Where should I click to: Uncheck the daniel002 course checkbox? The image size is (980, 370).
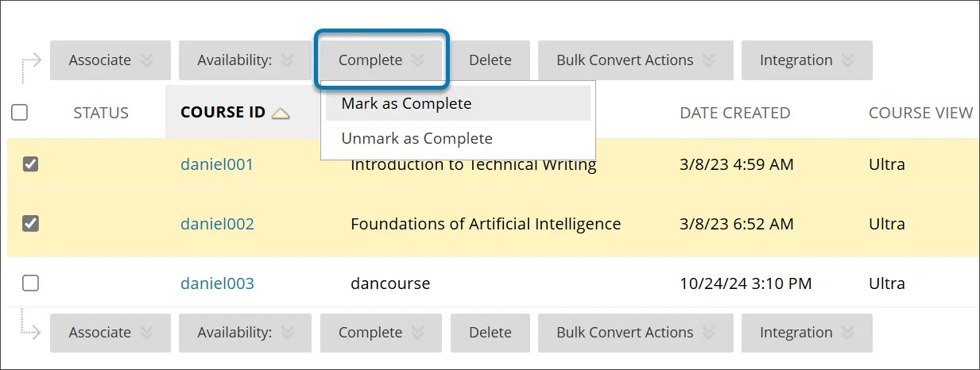(x=30, y=224)
